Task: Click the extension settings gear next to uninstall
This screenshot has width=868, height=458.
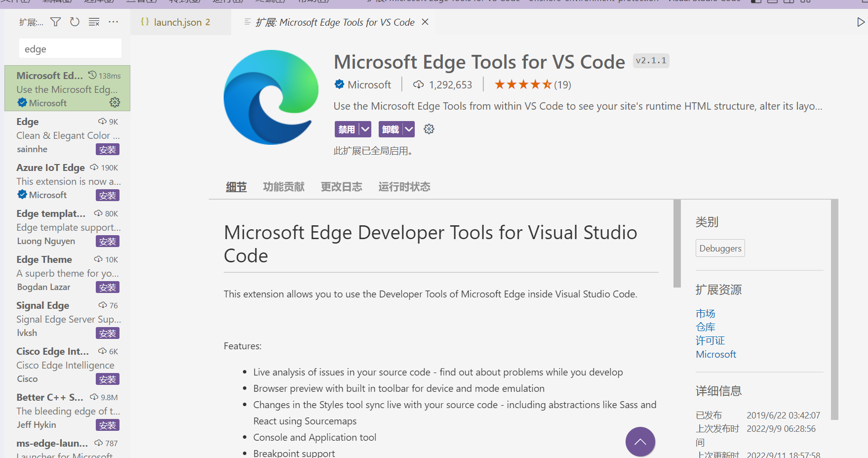Action: tap(429, 129)
